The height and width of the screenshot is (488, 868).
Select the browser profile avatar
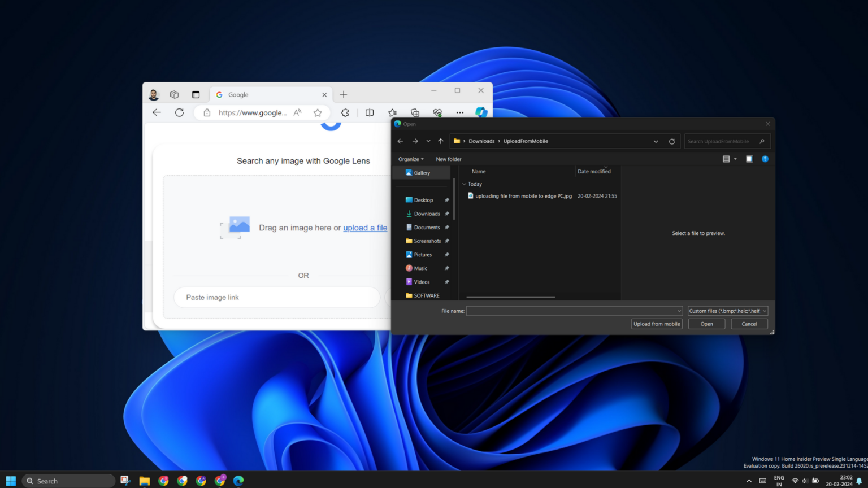[x=153, y=94]
